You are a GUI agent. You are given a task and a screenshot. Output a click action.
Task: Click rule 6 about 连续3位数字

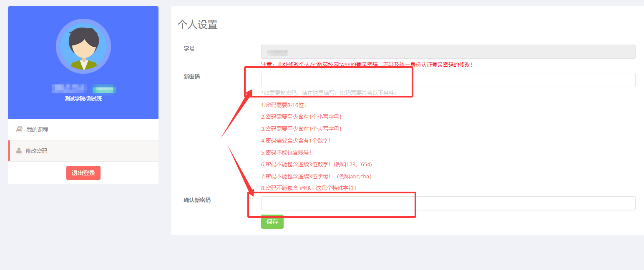point(317,164)
